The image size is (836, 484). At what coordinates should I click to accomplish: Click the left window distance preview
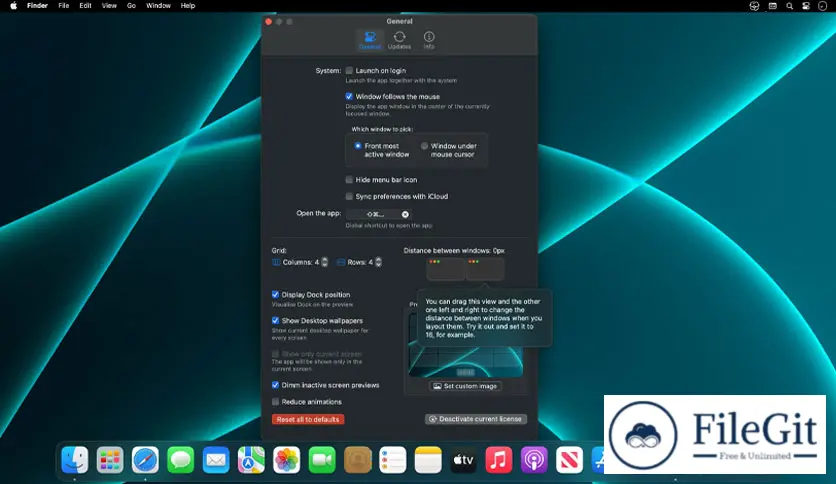pyautogui.click(x=445, y=269)
